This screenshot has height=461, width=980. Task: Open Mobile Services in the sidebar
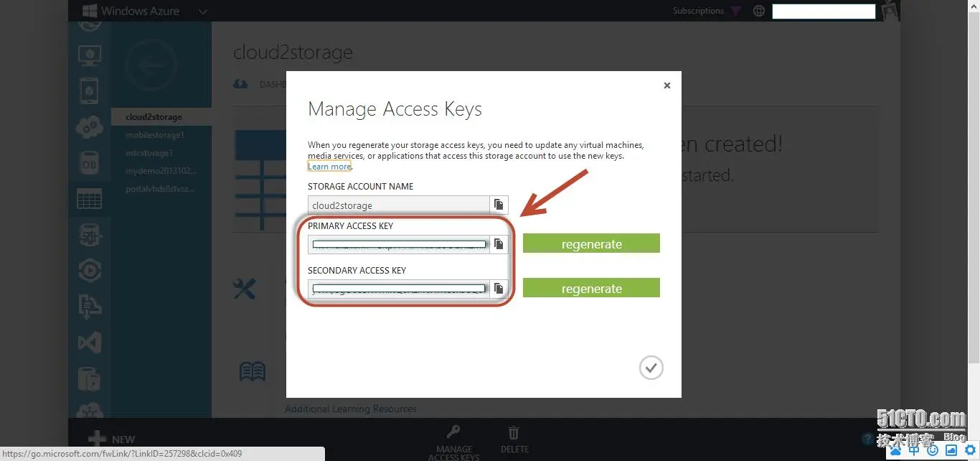click(90, 91)
